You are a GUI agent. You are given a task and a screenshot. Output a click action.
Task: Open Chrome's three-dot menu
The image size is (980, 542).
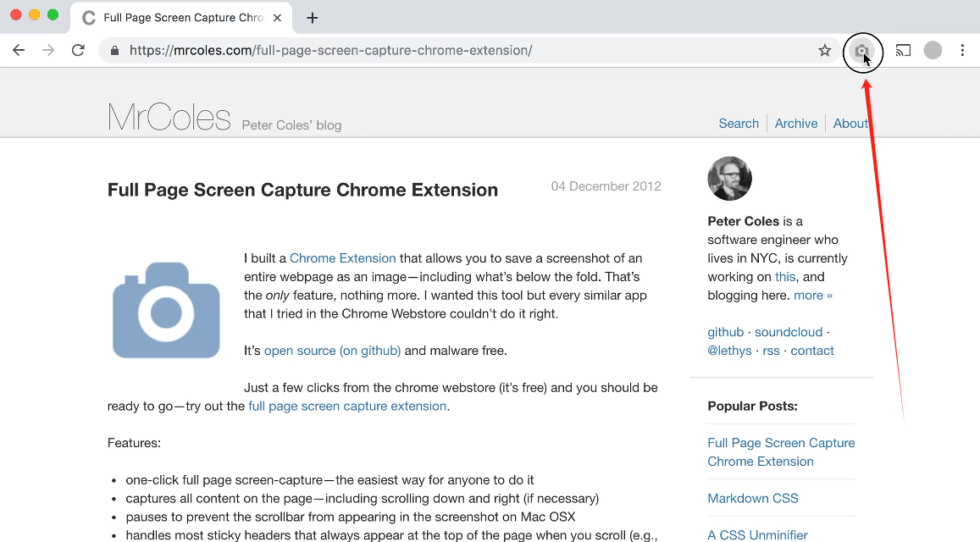point(962,51)
